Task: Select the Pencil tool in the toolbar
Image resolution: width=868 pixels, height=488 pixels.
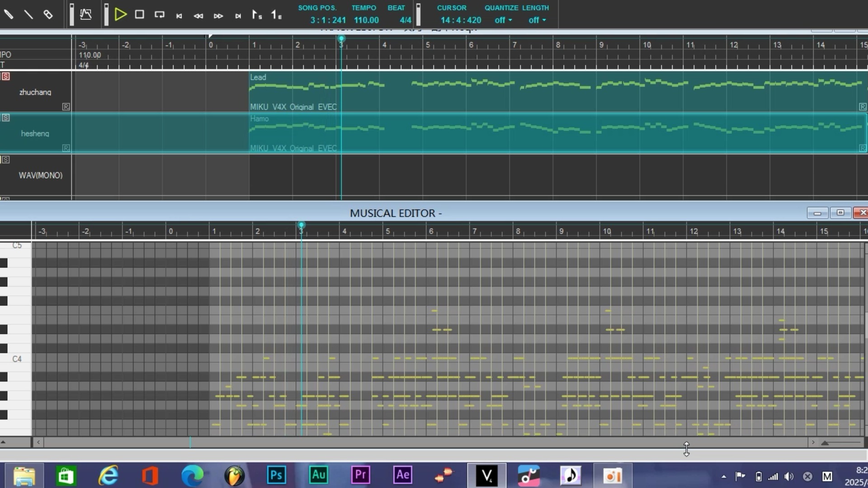Action: click(9, 14)
